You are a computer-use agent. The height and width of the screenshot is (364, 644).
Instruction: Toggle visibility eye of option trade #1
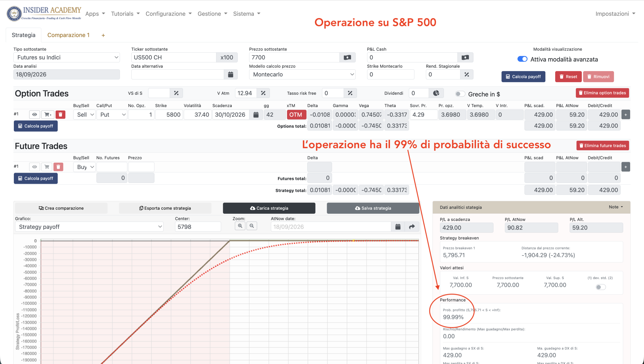pos(34,115)
